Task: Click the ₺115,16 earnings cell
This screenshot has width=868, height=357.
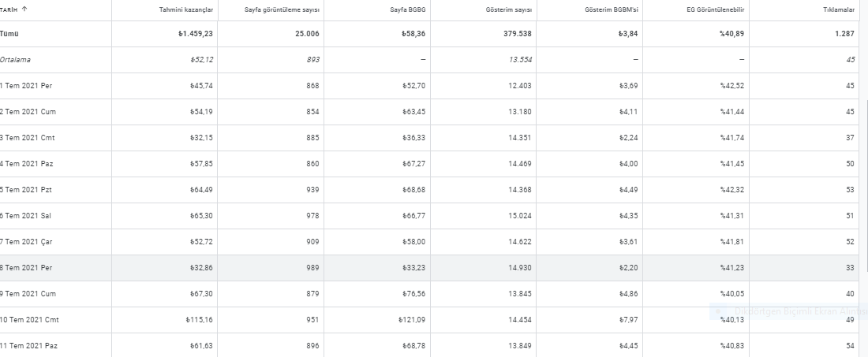Action: click(x=200, y=319)
